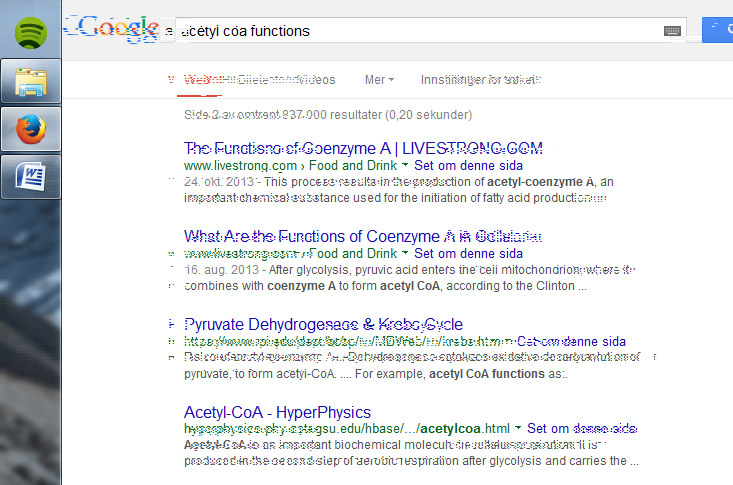Click the www.livestrong.com URL of first result
Viewport: 733px width, 485px height.
click(240, 166)
